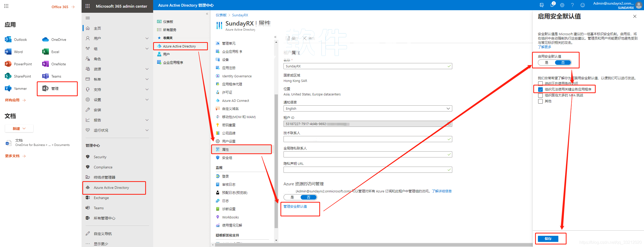Image resolution: width=644 pixels, height=247 pixels.
Task: Open settings gear in top bar
Action: 562,5
